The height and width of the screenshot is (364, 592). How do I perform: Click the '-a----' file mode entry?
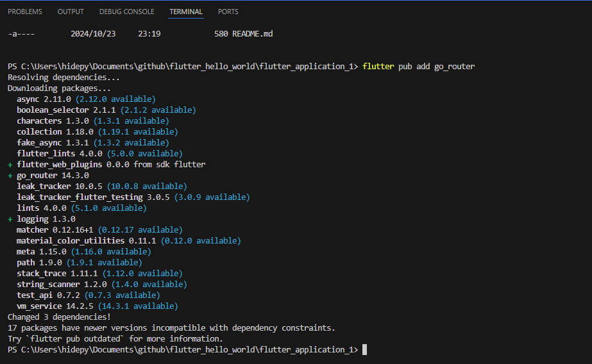[x=21, y=34]
